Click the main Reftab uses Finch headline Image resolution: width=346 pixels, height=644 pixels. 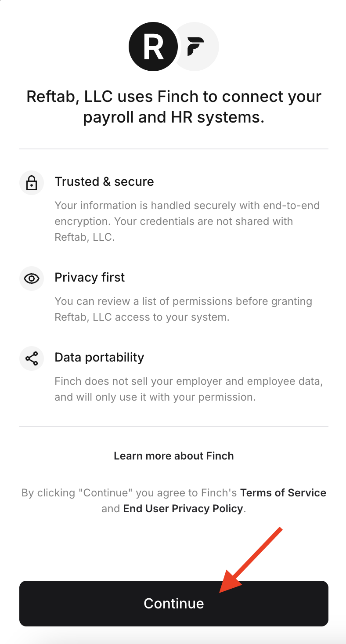tap(174, 107)
